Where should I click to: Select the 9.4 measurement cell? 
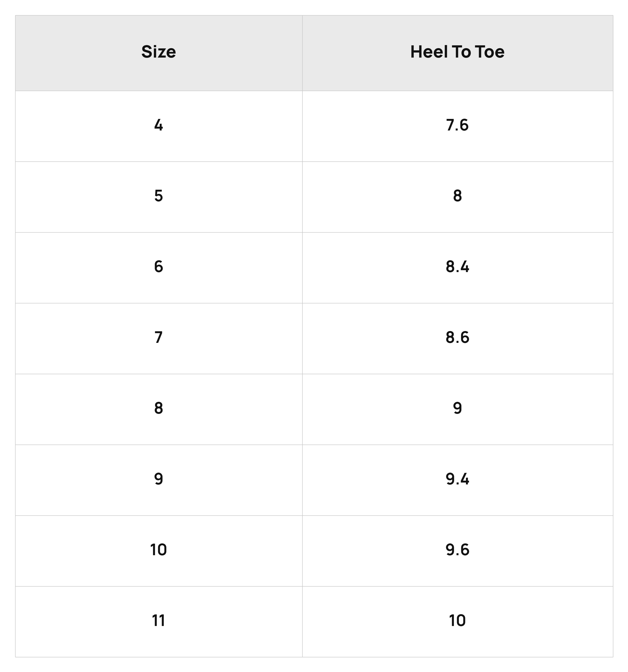457,480
